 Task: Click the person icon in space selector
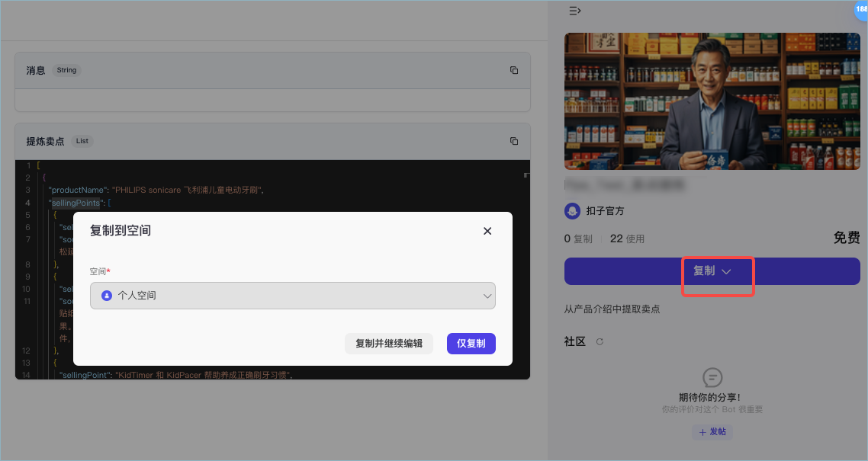pos(107,296)
